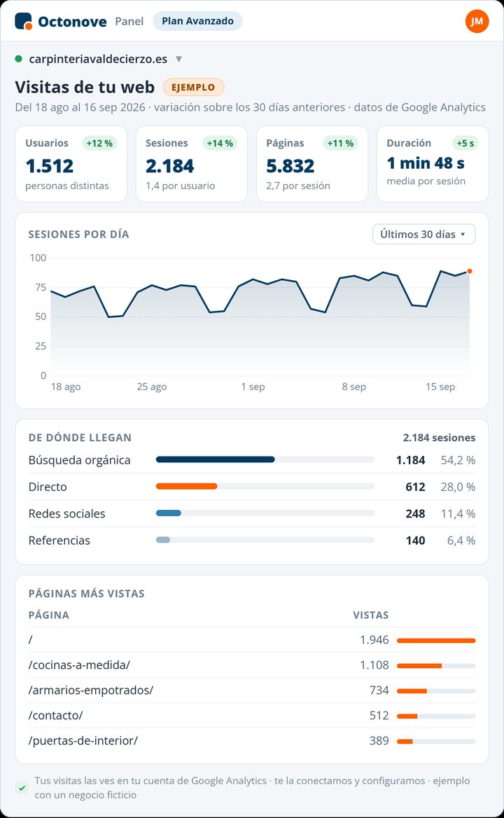Click the 18 ago axis label
Screen dimensions: 504x818
point(66,387)
